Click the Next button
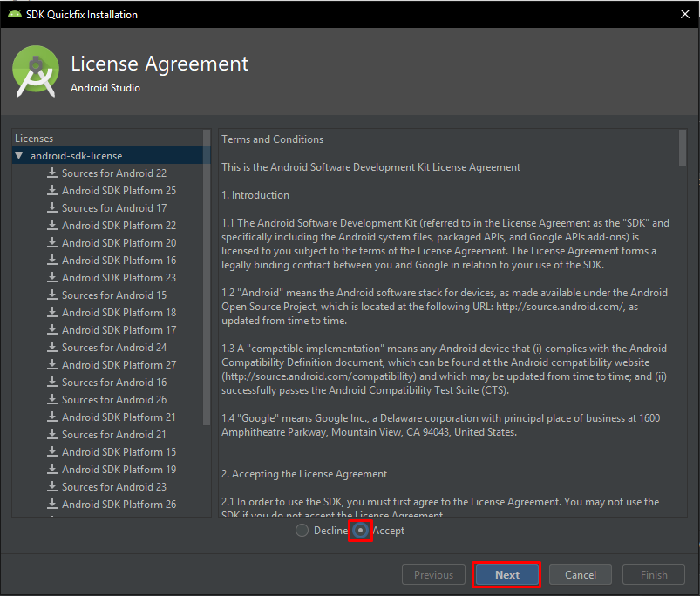The height and width of the screenshot is (596, 700). (x=507, y=574)
